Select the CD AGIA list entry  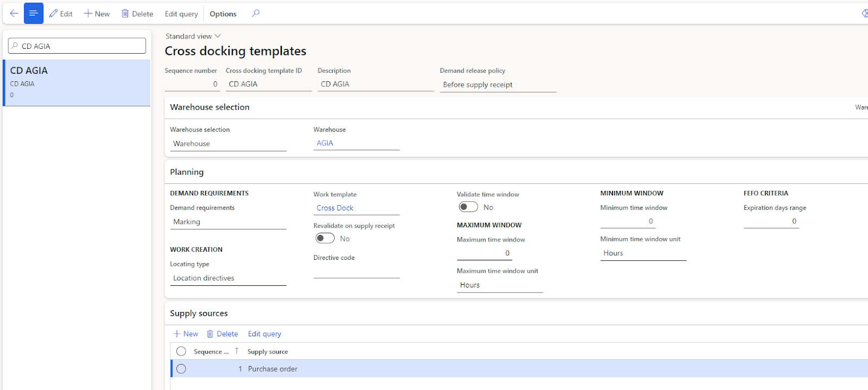77,82
